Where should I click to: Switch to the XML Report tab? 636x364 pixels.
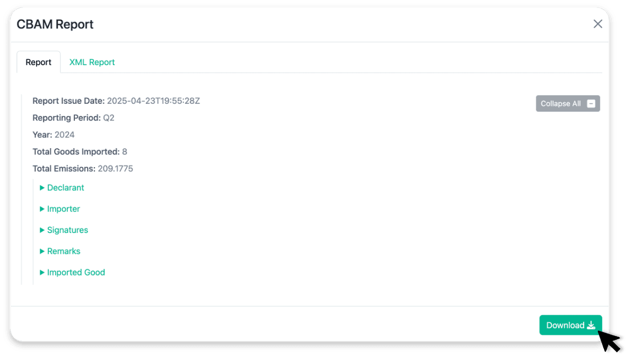tap(92, 62)
